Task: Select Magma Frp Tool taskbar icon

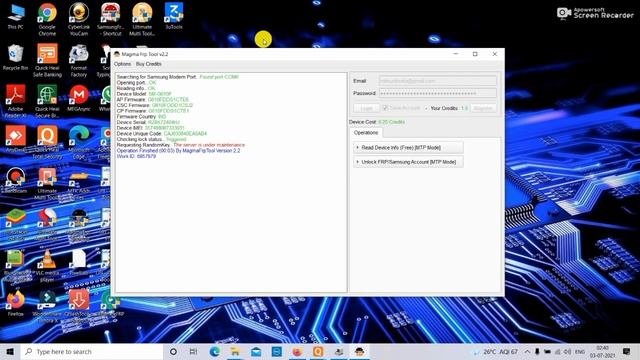Action: 359,351
